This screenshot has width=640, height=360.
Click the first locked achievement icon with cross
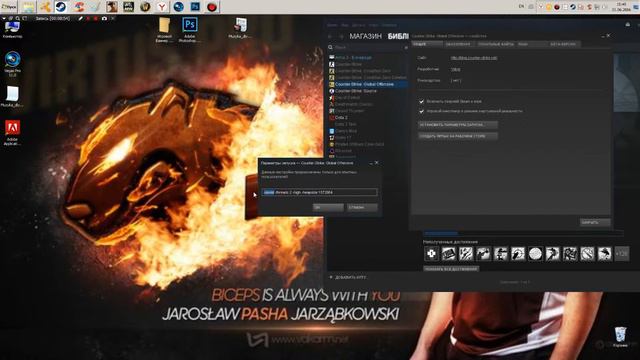[431, 254]
